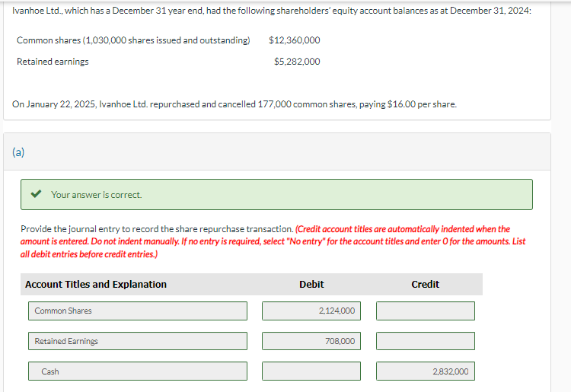This screenshot has width=571, height=392.
Task: Click the $5,282,000 retained earnings balance
Action: point(297,61)
